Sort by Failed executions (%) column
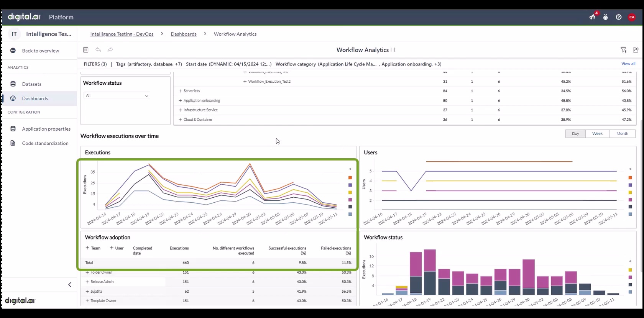 336,251
